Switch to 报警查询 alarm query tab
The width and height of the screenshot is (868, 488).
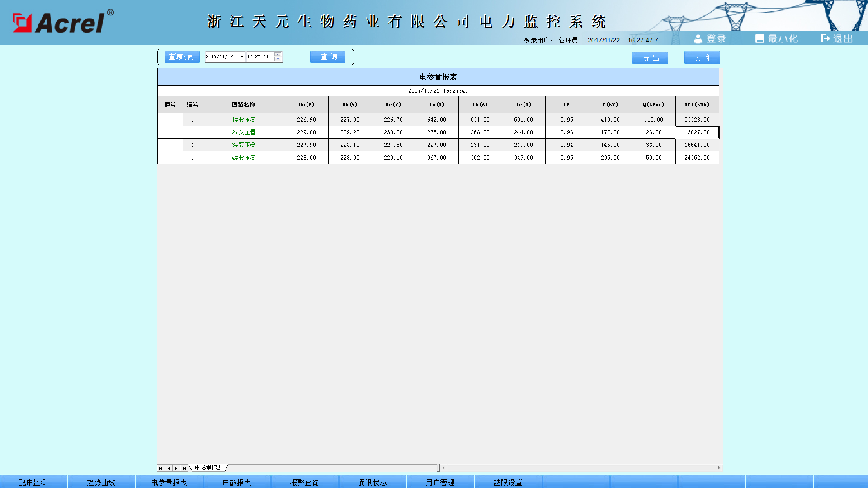305,482
